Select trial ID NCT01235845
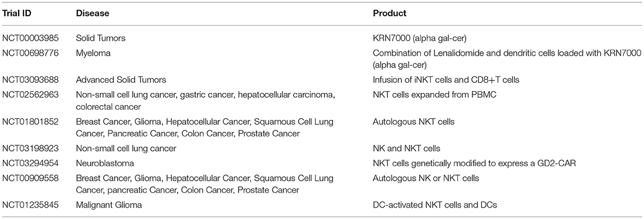Viewport: 644px width, 219px height. click(x=28, y=204)
